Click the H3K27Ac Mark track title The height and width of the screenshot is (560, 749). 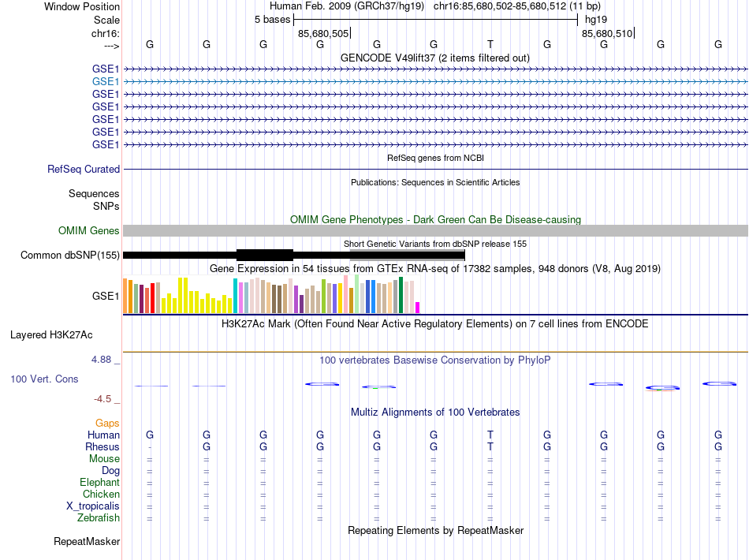click(434, 324)
